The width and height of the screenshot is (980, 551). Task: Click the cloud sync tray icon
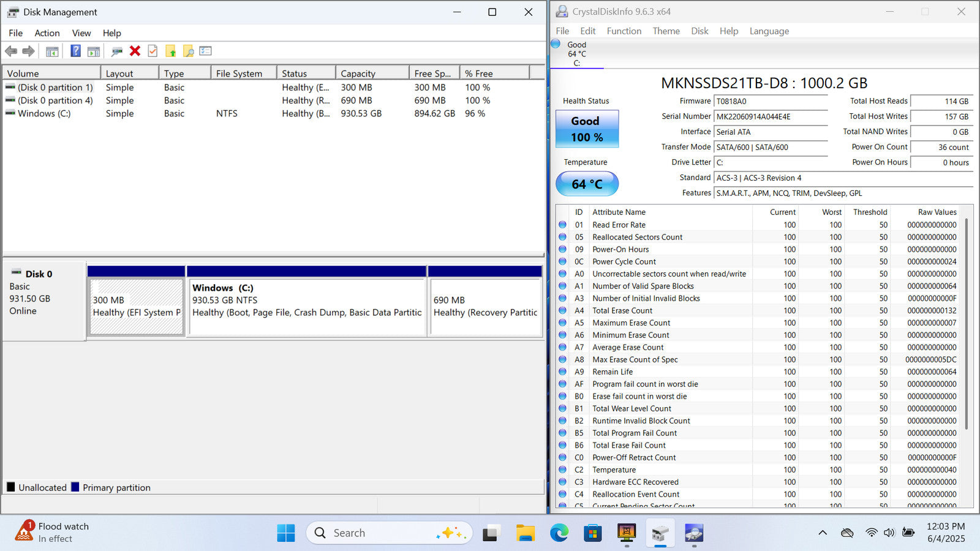click(x=847, y=533)
